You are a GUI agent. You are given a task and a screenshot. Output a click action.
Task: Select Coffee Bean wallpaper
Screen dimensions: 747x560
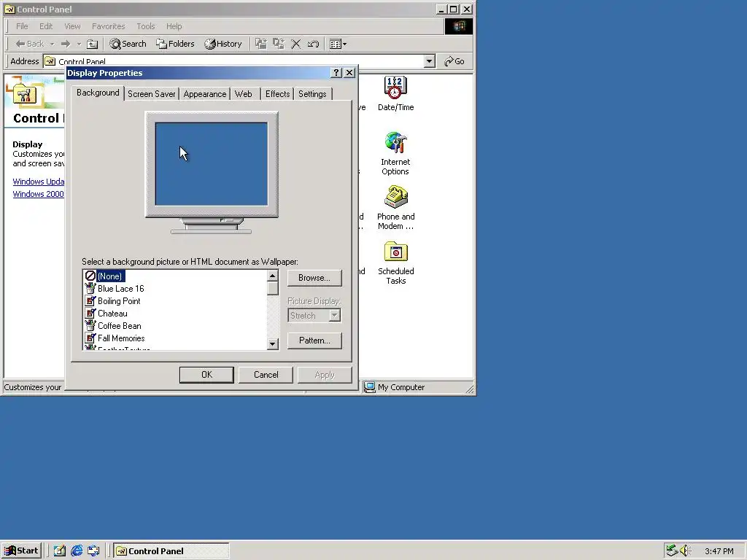(x=119, y=326)
